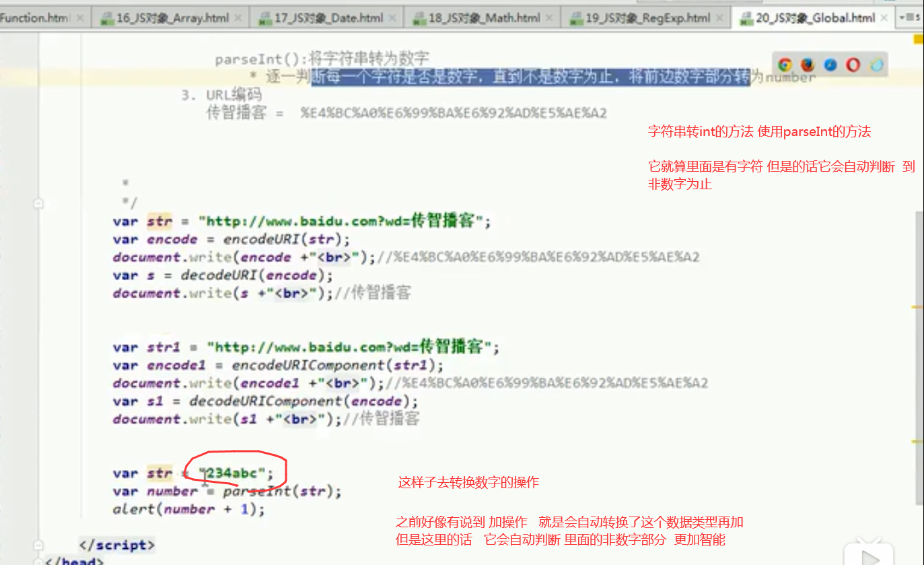Select the 20_JS对象_Global.html tab
The height and width of the screenshot is (565, 924).
pos(814,18)
